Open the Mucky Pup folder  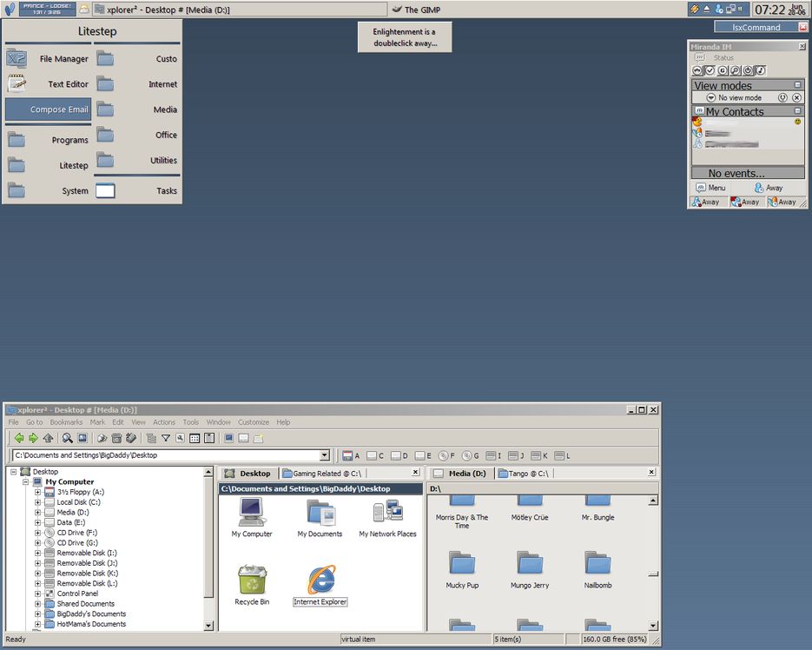click(462, 570)
